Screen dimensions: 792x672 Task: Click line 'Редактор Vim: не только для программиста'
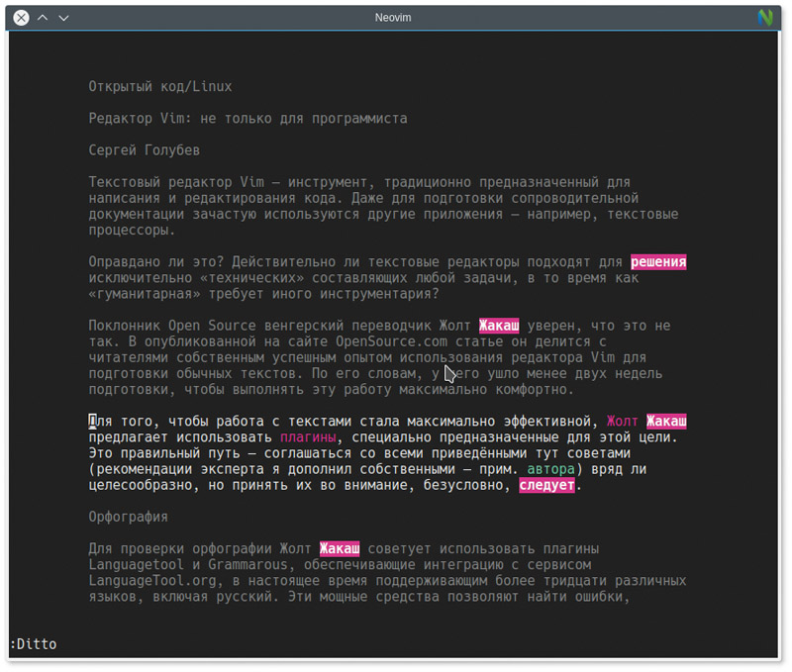pyautogui.click(x=248, y=118)
